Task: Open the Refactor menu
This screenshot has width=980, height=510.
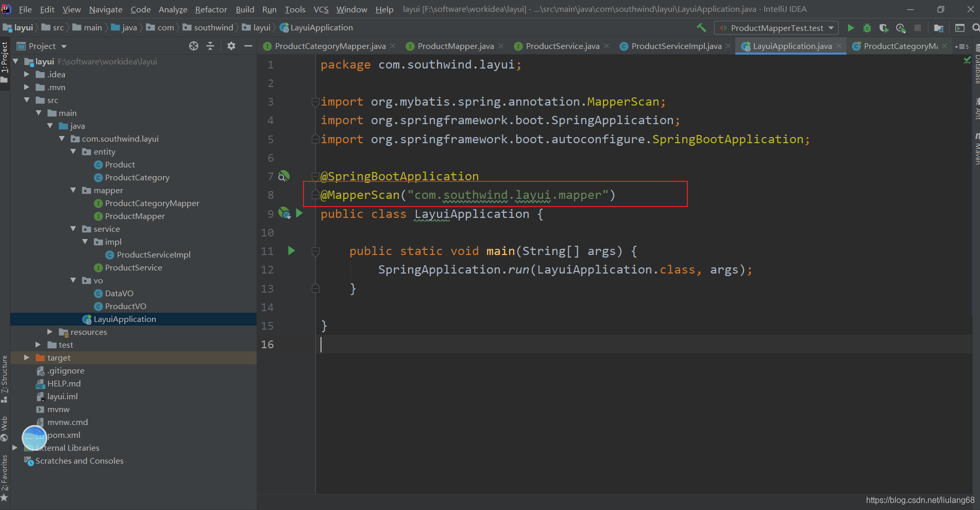Action: [211, 9]
